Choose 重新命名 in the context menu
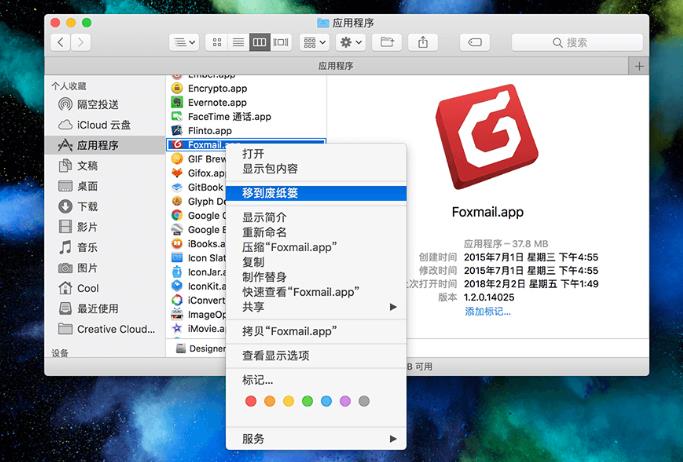This screenshot has width=683, height=462. coord(316,232)
